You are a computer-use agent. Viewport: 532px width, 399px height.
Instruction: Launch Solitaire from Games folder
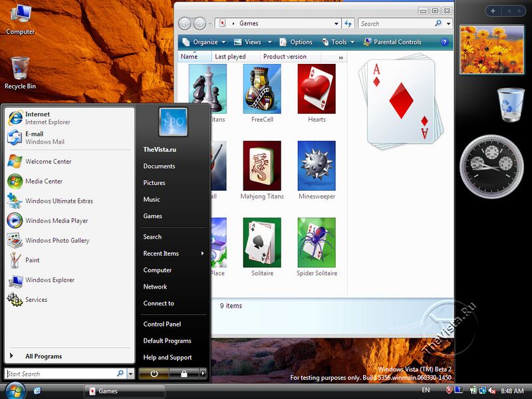tap(262, 243)
